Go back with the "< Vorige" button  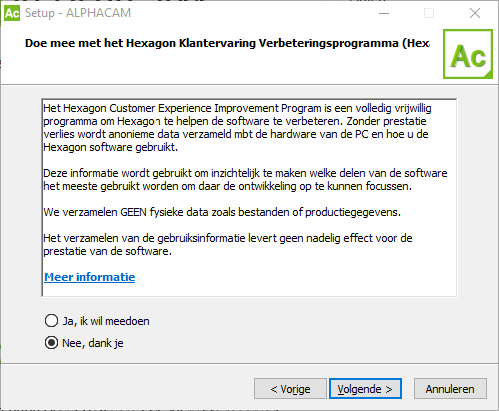(x=290, y=389)
